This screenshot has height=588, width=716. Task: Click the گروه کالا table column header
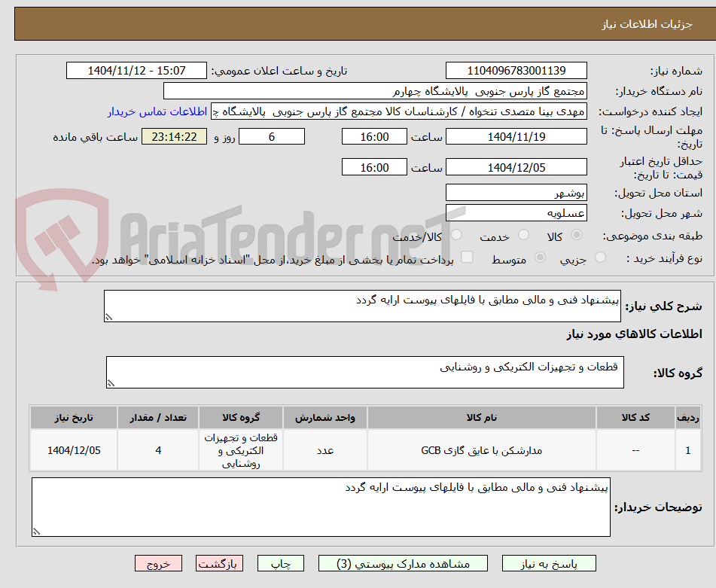click(241, 418)
